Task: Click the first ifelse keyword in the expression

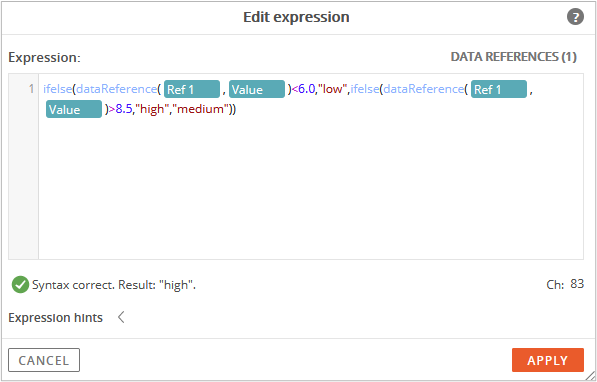Action: tap(57, 89)
